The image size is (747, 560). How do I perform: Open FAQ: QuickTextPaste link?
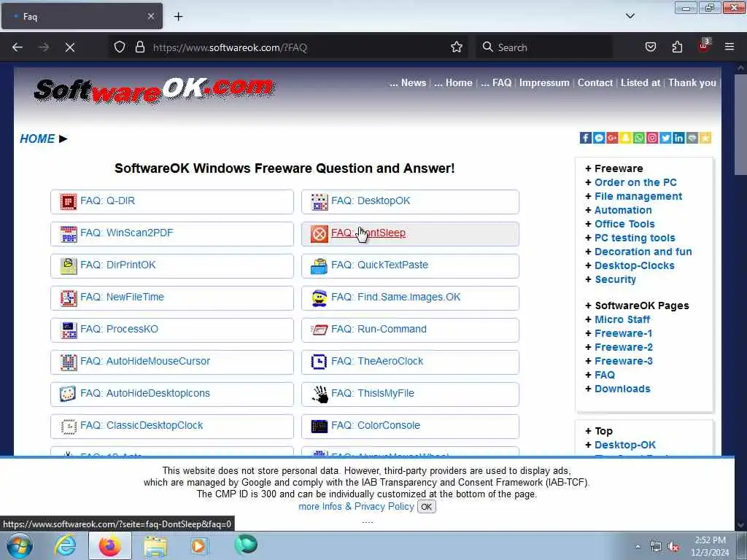pos(379,265)
